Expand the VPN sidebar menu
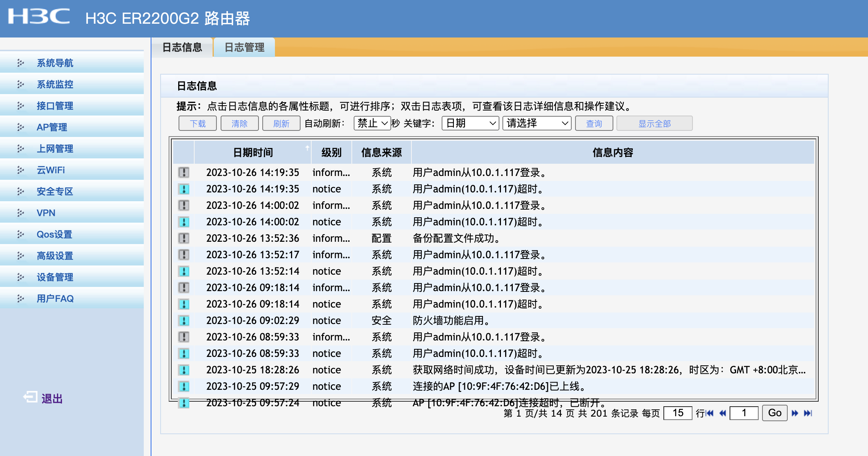The height and width of the screenshot is (456, 868). coord(46,213)
